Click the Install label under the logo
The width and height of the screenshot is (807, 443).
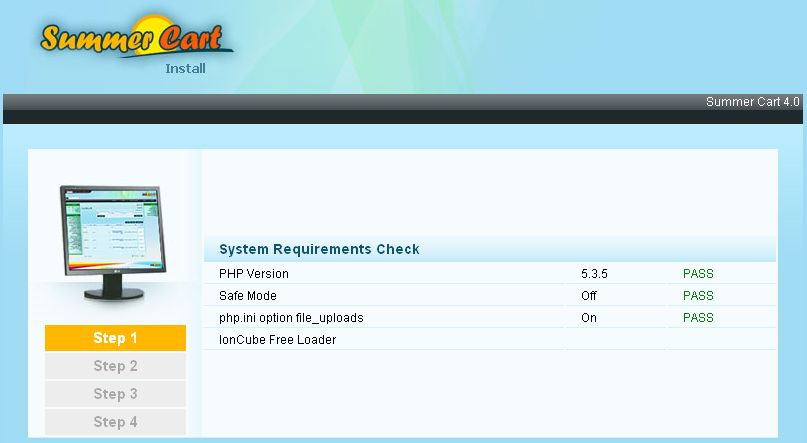pyautogui.click(x=185, y=69)
